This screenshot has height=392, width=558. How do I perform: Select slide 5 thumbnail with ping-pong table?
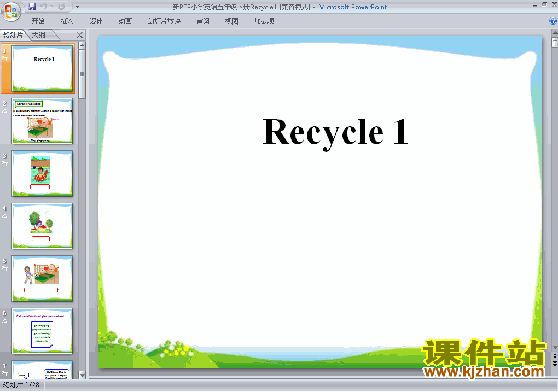click(x=42, y=278)
